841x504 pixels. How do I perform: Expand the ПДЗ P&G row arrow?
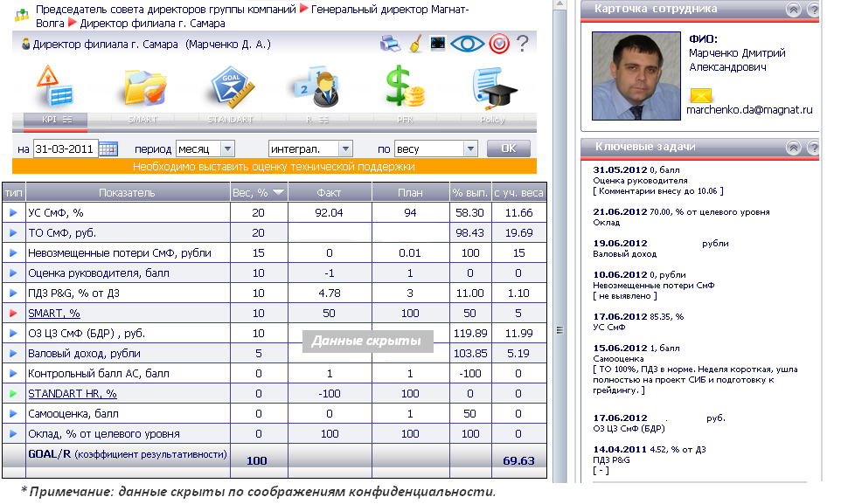[x=13, y=293]
